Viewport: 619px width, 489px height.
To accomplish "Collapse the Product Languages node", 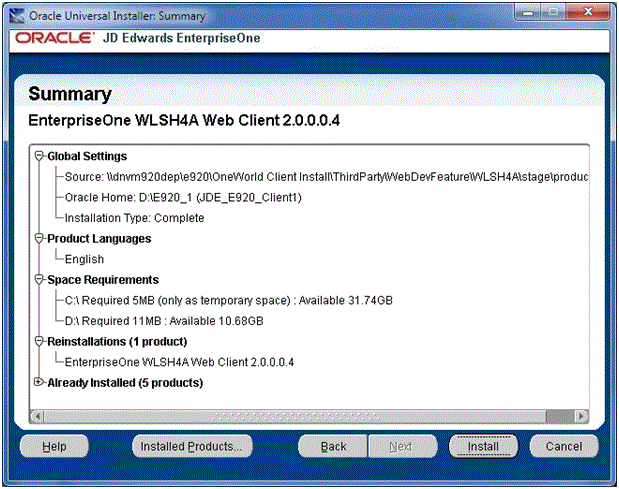I will coord(39,238).
